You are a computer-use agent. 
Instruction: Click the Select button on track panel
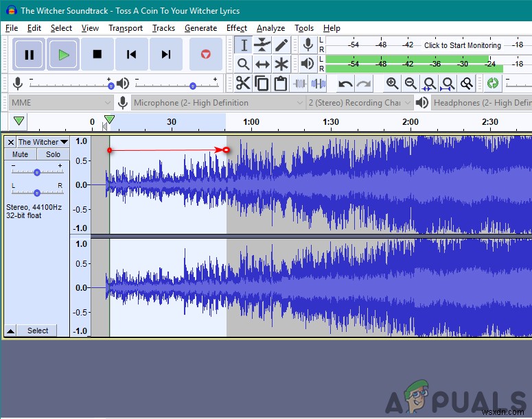[x=38, y=331]
